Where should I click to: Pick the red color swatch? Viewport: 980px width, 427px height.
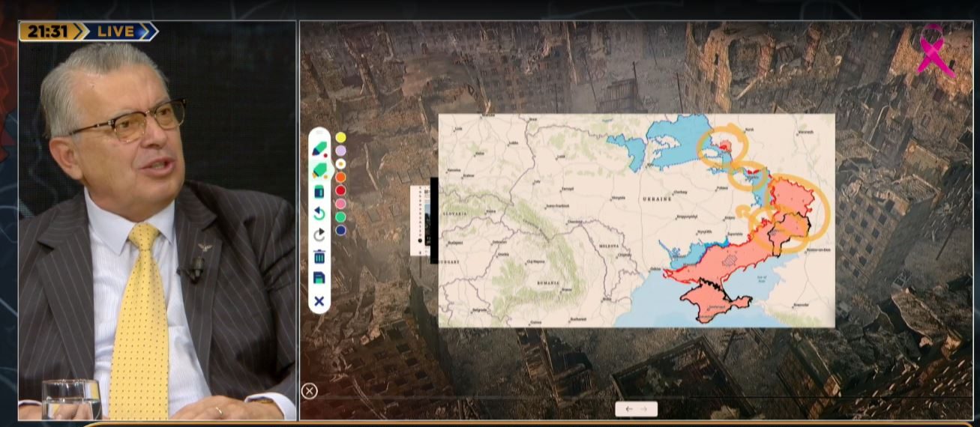click(340, 190)
